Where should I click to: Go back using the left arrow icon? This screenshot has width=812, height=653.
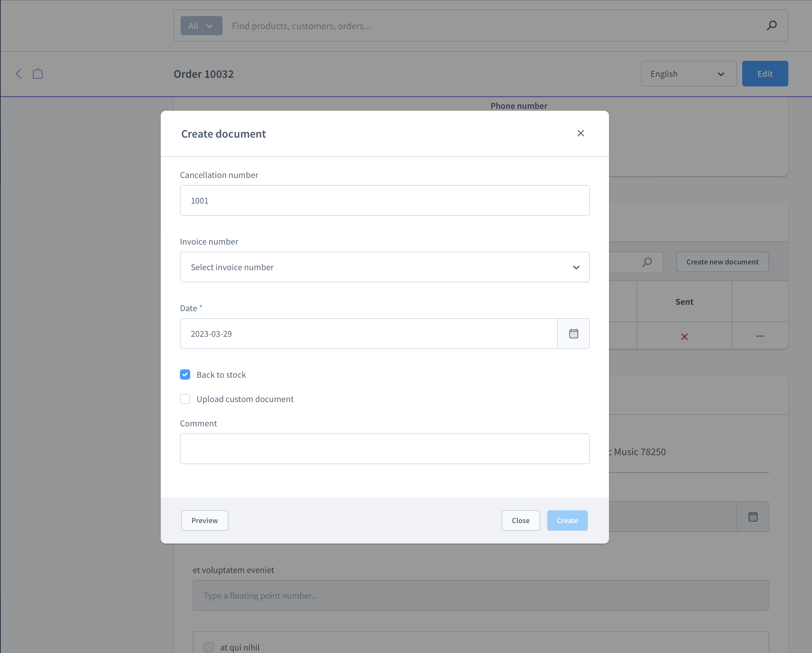pyautogui.click(x=19, y=73)
